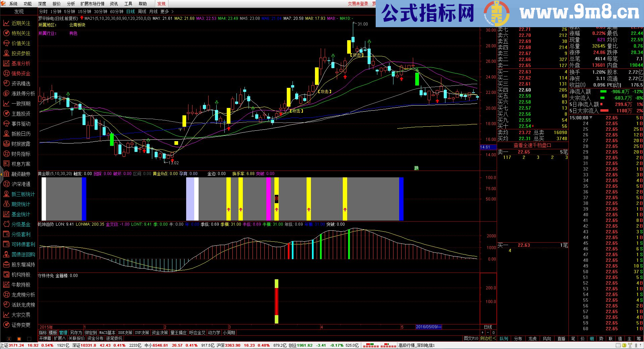Open the 队列 bottom tab
Viewport: 644px width, 349px height.
(504, 339)
